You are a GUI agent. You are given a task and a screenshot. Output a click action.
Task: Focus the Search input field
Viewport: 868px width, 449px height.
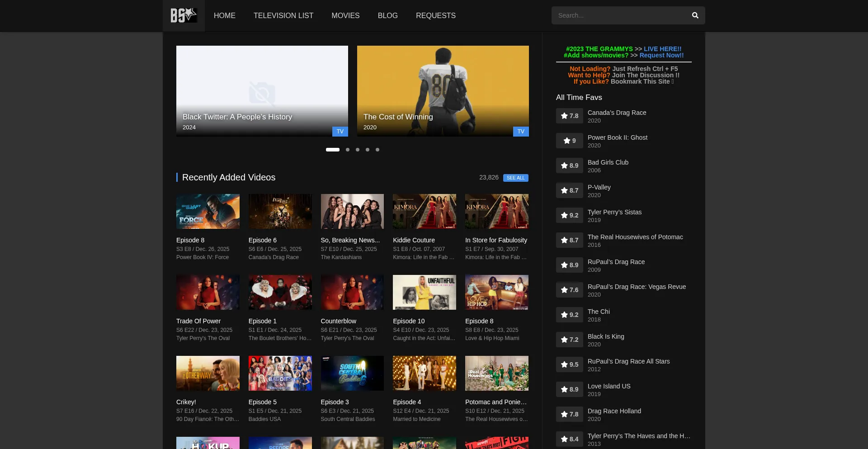619,15
